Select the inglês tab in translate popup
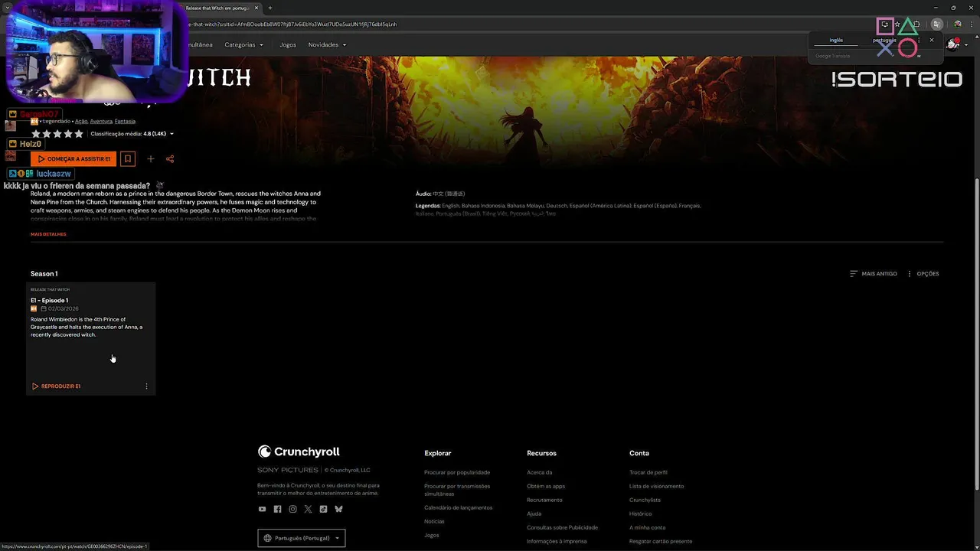Viewport: 980px width, 551px height. [x=836, y=41]
